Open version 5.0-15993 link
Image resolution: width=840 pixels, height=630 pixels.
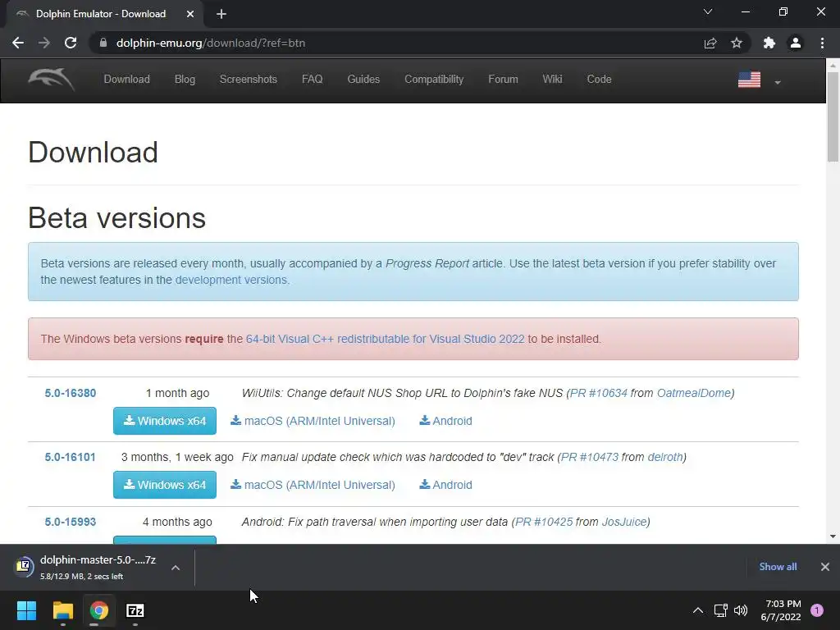[71, 522]
